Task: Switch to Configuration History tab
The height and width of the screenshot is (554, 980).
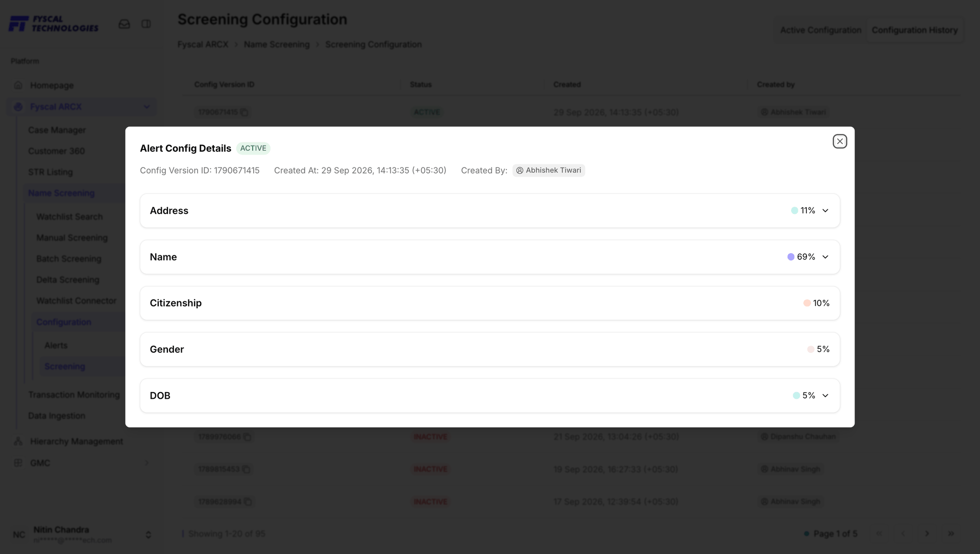Action: [x=914, y=30]
